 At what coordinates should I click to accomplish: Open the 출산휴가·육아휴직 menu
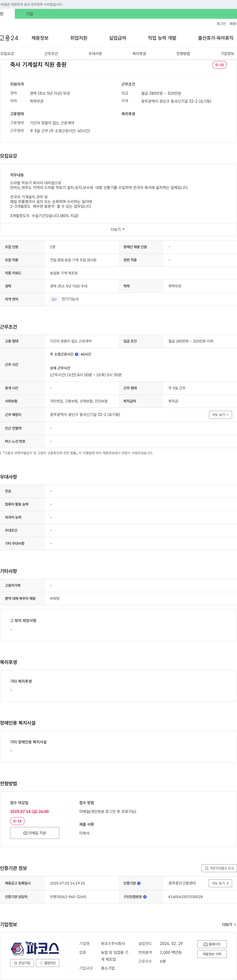coord(216,38)
